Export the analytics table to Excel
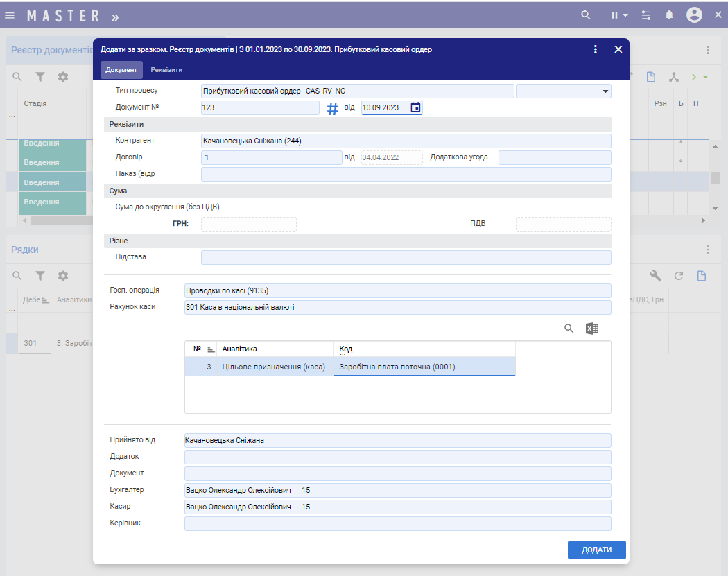 592,329
